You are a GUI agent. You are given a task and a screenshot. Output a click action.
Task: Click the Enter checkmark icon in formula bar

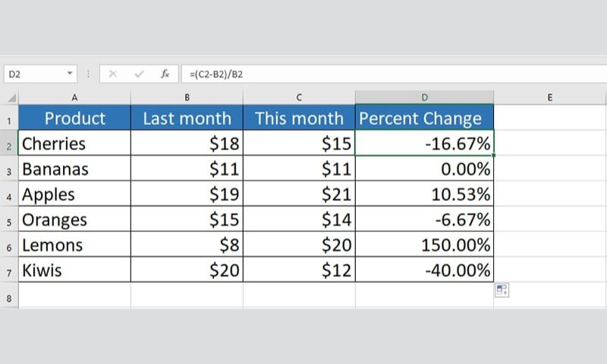pyautogui.click(x=140, y=74)
